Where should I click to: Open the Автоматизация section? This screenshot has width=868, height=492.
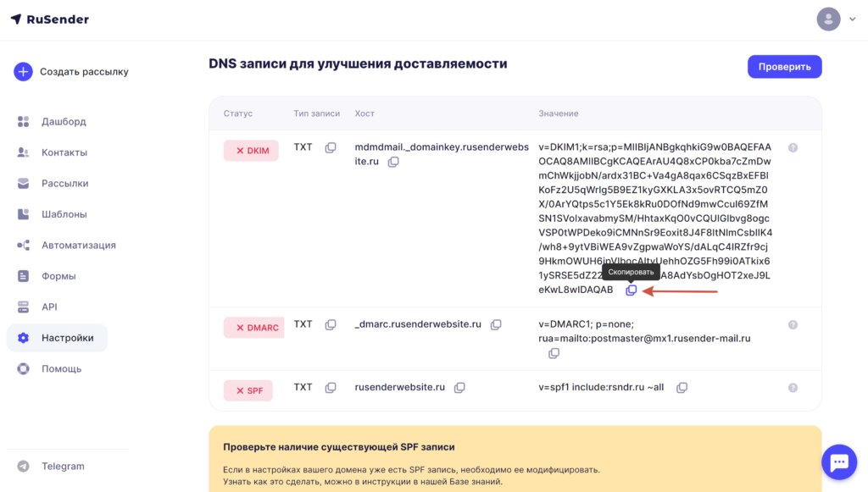point(79,246)
